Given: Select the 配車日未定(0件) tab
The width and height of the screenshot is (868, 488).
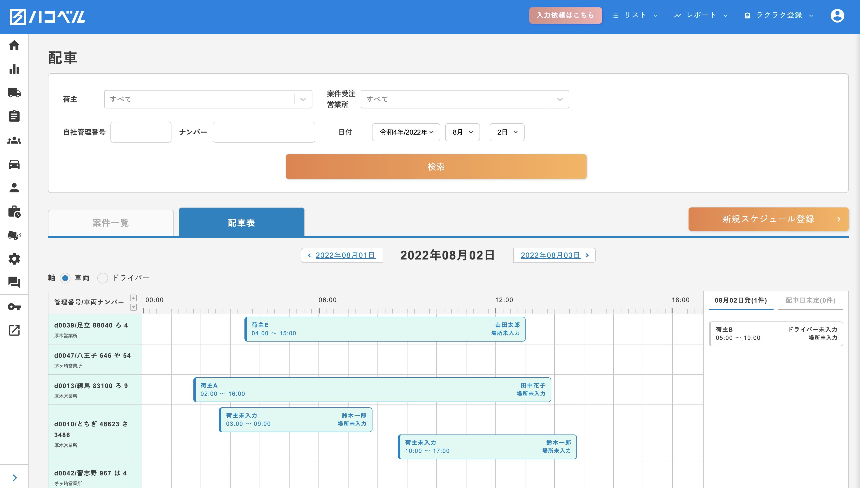Looking at the screenshot, I should tap(810, 300).
